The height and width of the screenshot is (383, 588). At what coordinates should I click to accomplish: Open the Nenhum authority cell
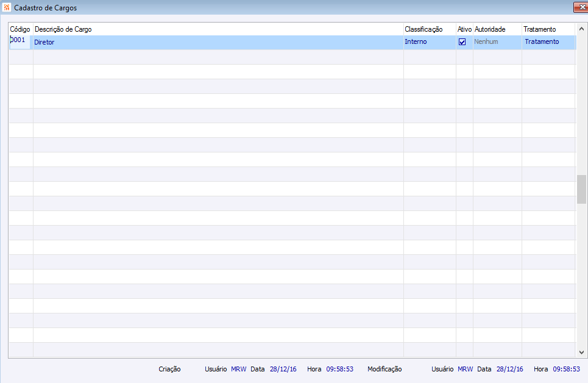497,43
